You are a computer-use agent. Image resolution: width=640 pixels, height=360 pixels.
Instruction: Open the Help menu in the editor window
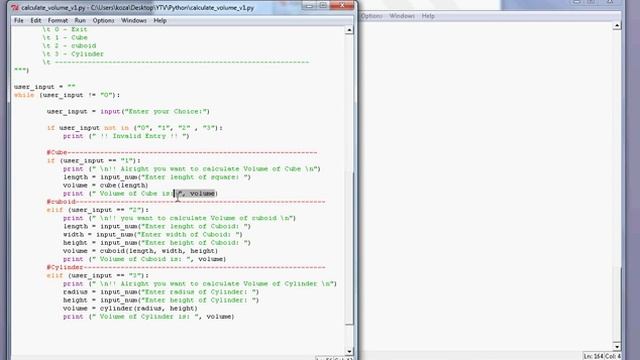click(160, 20)
